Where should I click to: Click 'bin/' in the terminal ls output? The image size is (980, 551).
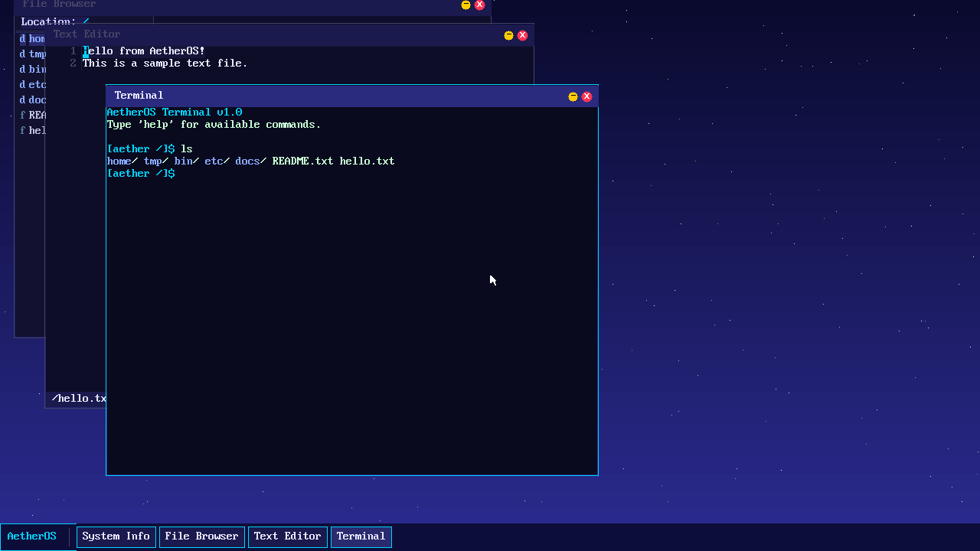[187, 161]
